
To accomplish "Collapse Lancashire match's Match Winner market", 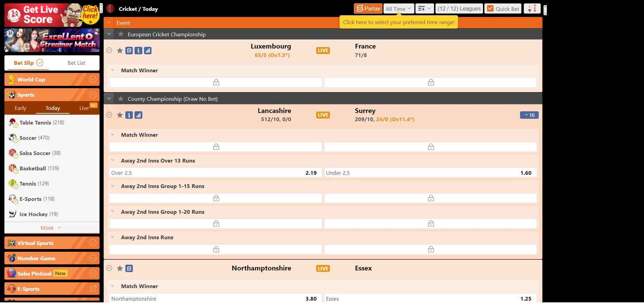I will tap(112, 135).
